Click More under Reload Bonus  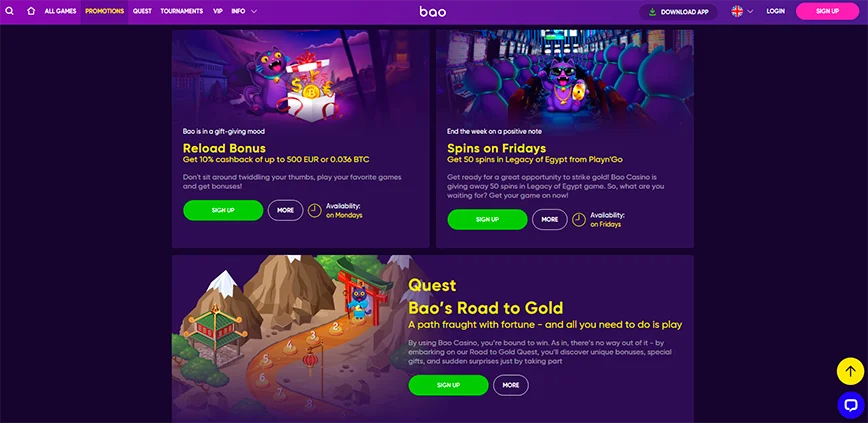click(x=286, y=210)
